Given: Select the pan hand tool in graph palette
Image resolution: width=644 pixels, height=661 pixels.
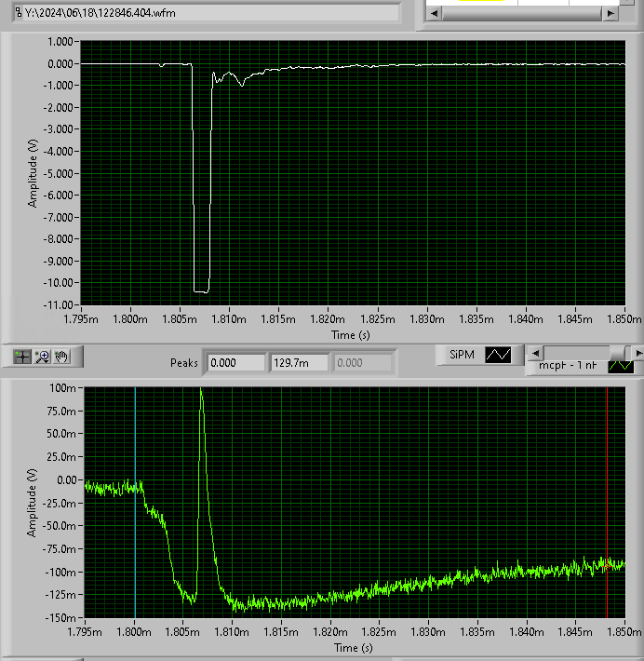Looking at the screenshot, I should click(x=61, y=357).
